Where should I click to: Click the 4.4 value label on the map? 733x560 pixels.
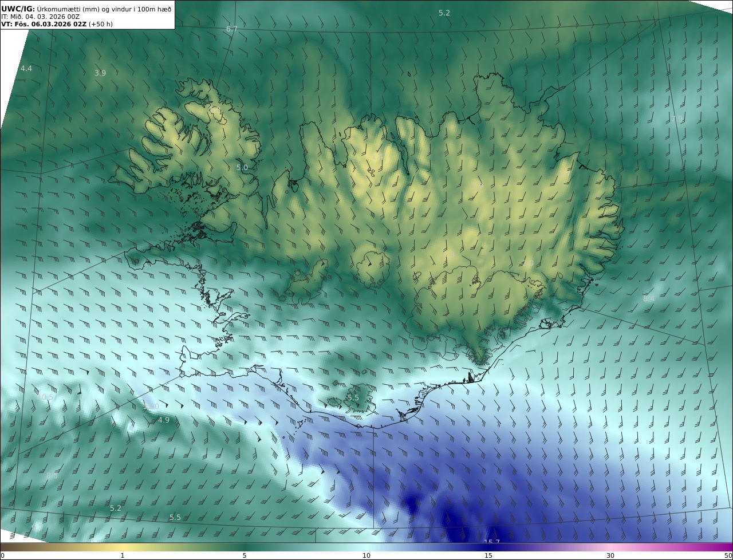pos(26,69)
